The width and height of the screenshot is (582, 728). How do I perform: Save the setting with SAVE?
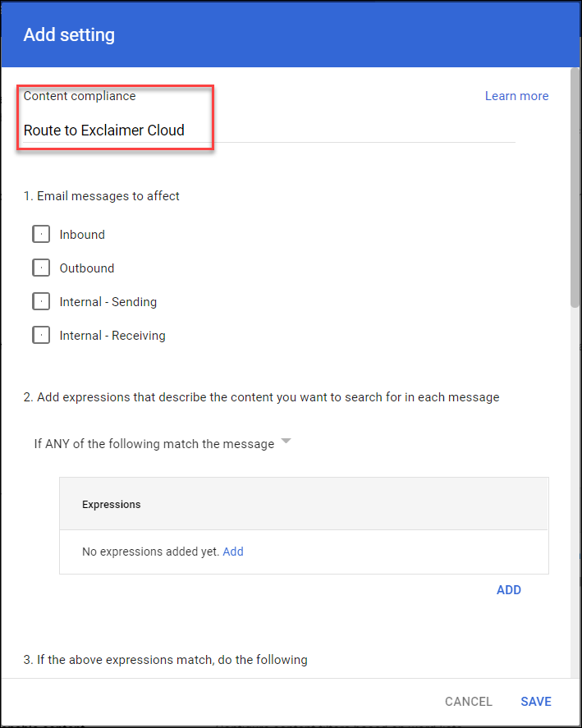pyautogui.click(x=536, y=702)
